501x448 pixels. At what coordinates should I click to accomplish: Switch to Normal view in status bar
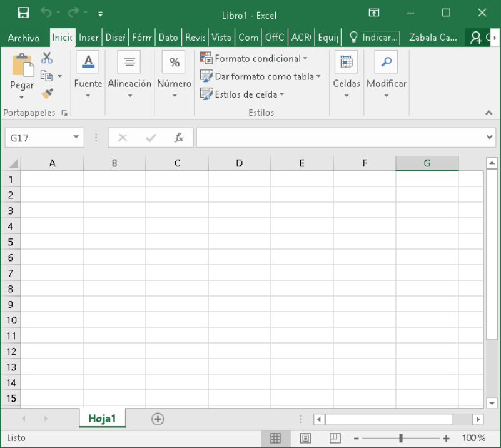pos(275,438)
